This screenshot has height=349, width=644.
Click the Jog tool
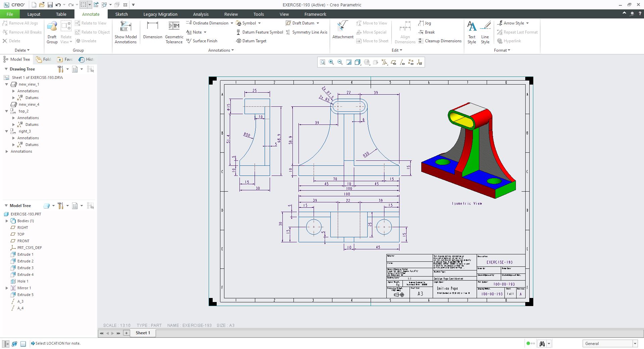click(x=425, y=23)
